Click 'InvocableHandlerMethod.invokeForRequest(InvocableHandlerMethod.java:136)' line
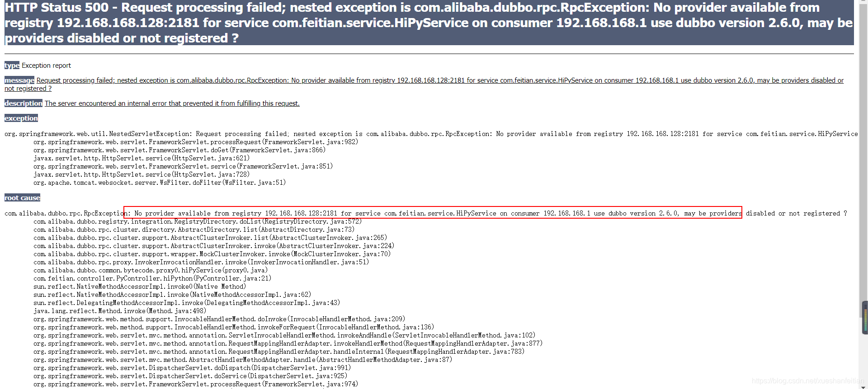868x389 pixels. 234,327
